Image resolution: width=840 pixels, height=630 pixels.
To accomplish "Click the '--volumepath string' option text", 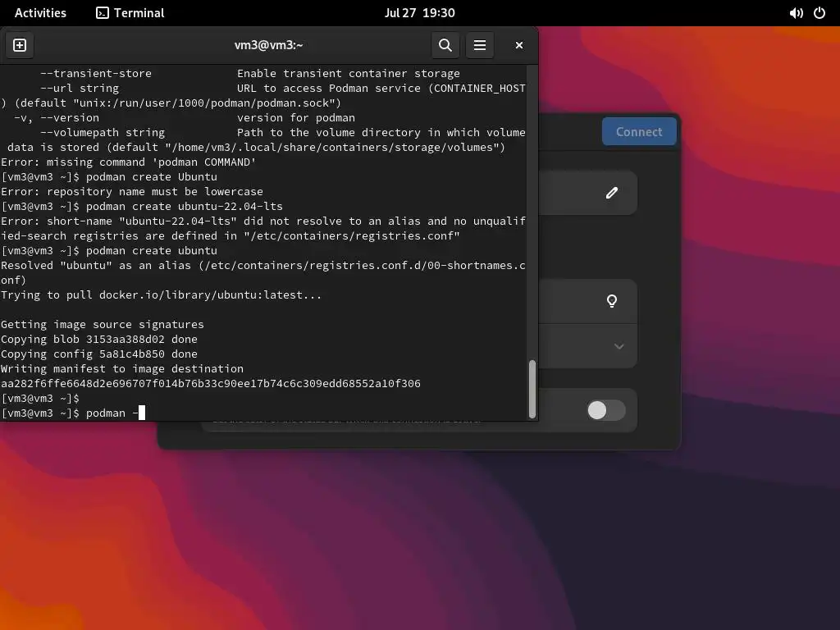I will pyautogui.click(x=103, y=132).
